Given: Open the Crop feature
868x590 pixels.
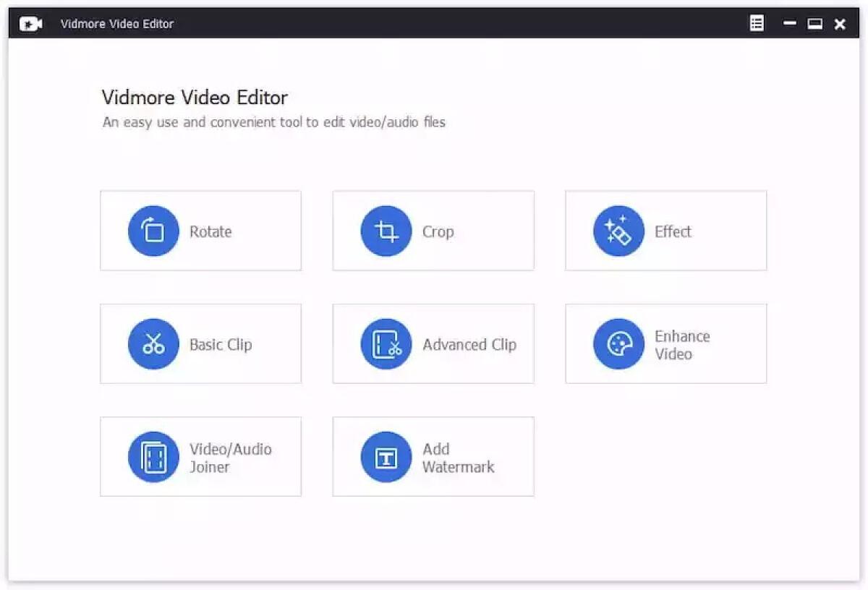Looking at the screenshot, I should point(433,231).
